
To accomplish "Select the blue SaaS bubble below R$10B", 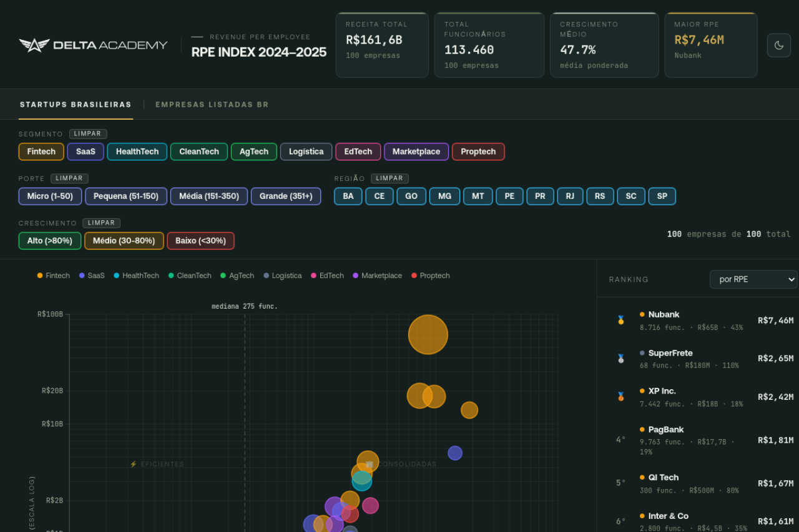I will pyautogui.click(x=455, y=453).
